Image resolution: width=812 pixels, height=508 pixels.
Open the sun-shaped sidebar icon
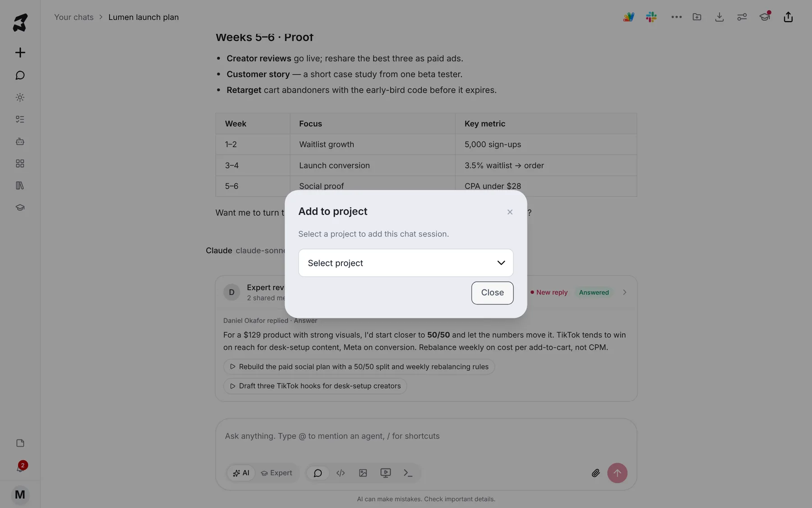tap(20, 97)
